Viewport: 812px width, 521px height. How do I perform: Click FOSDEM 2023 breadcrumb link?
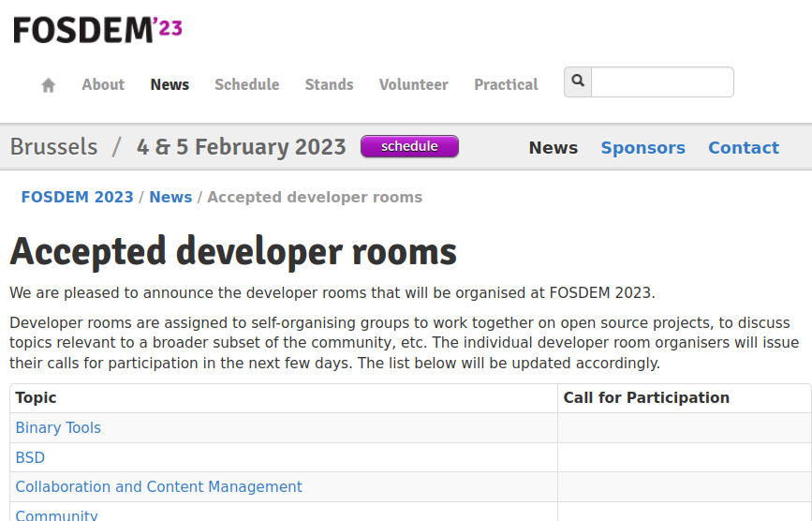[77, 198]
